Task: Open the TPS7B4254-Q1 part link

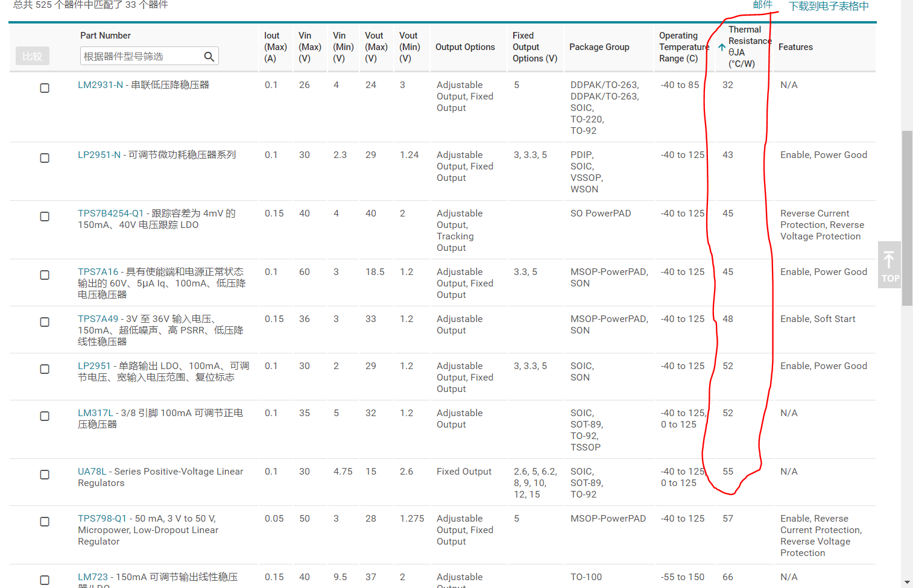Action: [x=110, y=213]
